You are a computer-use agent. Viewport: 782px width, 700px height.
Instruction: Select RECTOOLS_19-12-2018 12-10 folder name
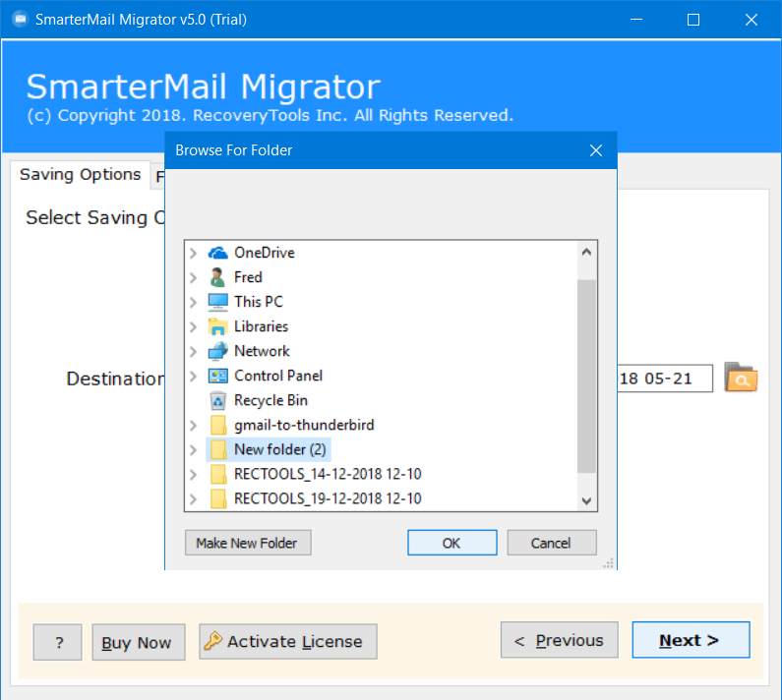[x=328, y=498]
